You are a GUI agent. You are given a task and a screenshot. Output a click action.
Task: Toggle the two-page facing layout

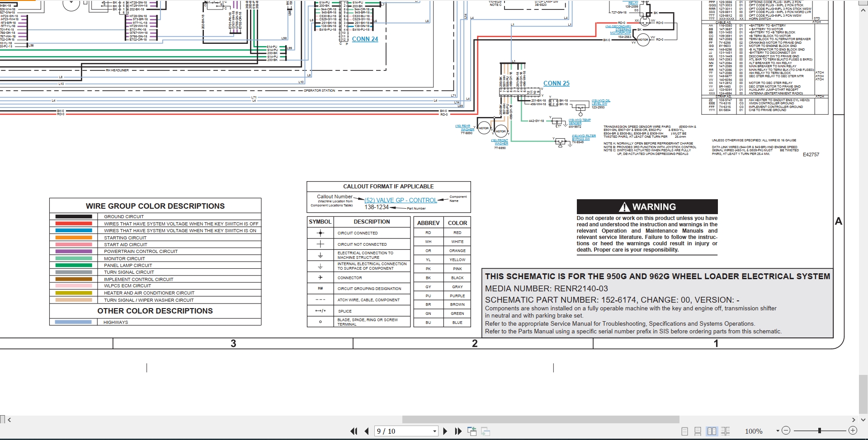[x=712, y=431]
